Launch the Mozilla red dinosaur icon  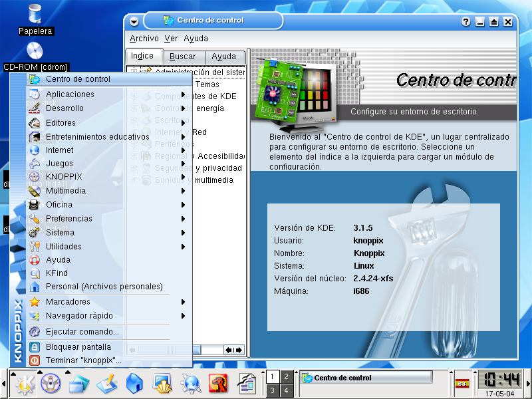(218, 384)
